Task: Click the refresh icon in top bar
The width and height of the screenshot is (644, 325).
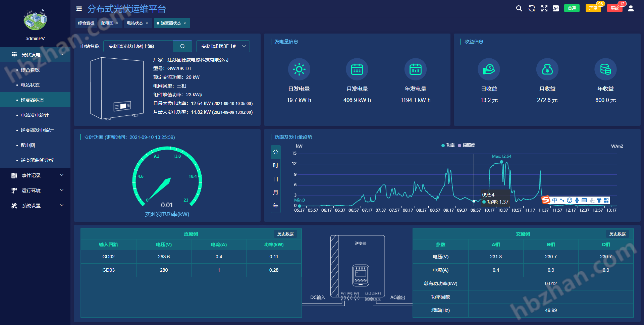Action: tap(532, 8)
